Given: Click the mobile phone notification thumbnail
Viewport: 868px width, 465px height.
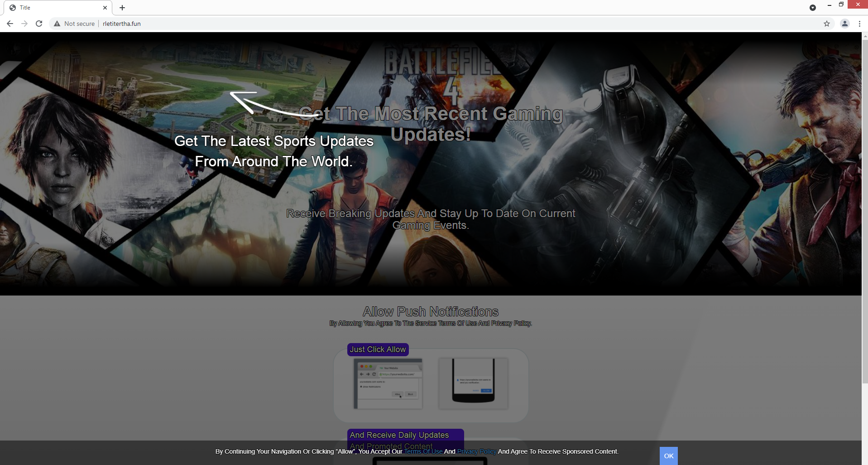Looking at the screenshot, I should pos(473,383).
